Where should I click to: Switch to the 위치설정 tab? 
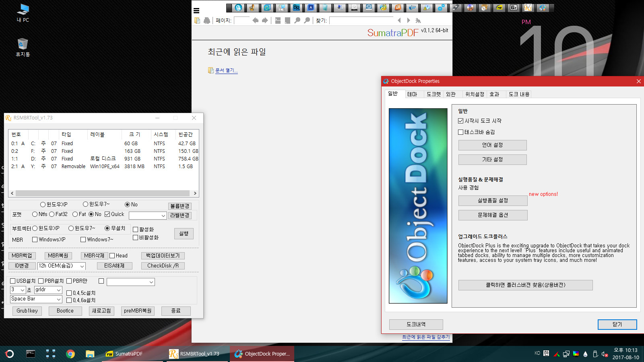tap(475, 95)
